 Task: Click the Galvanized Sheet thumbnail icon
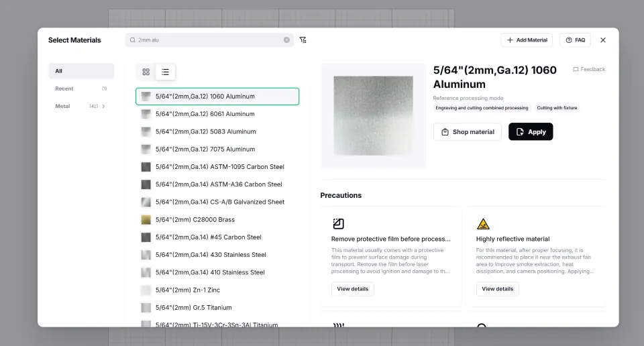tap(146, 202)
